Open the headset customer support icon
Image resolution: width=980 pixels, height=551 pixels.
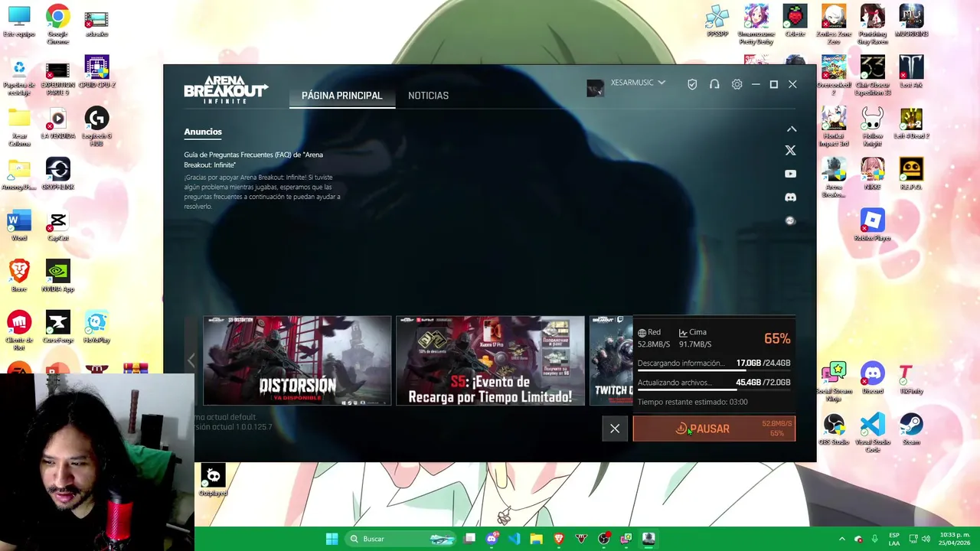click(714, 85)
